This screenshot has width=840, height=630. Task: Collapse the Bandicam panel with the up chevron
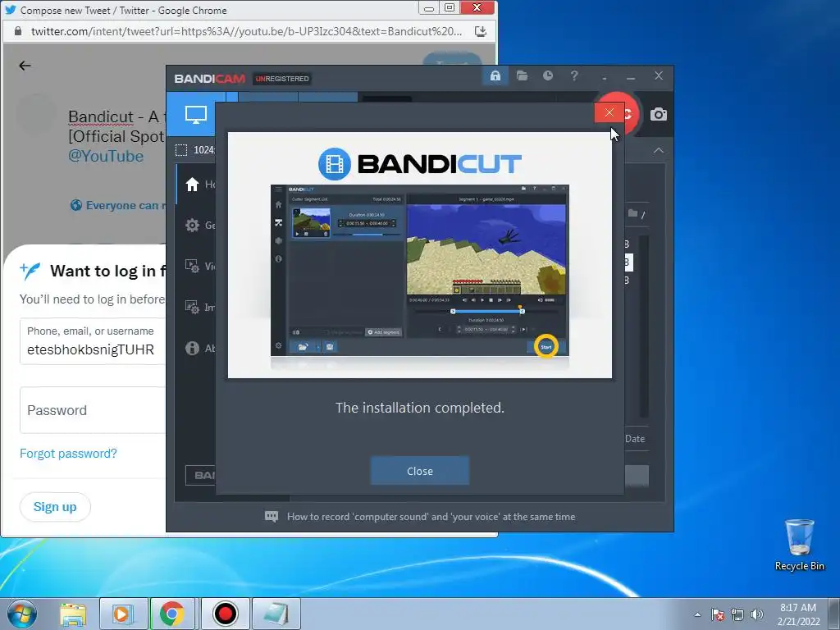(659, 151)
